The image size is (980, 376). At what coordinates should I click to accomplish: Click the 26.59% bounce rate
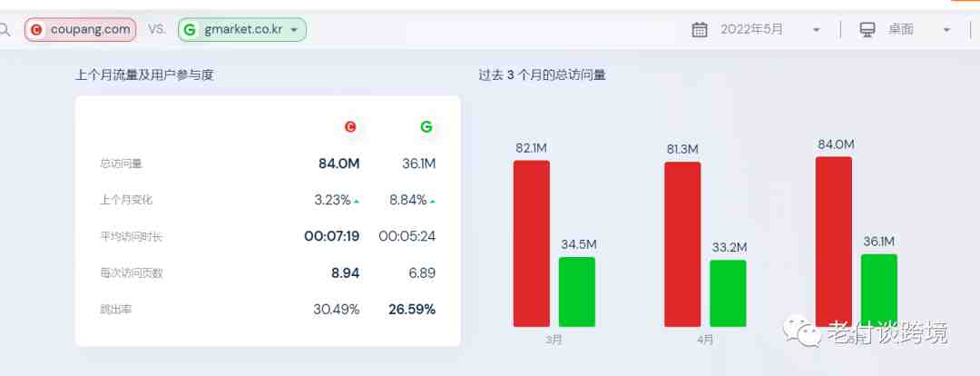(x=412, y=310)
